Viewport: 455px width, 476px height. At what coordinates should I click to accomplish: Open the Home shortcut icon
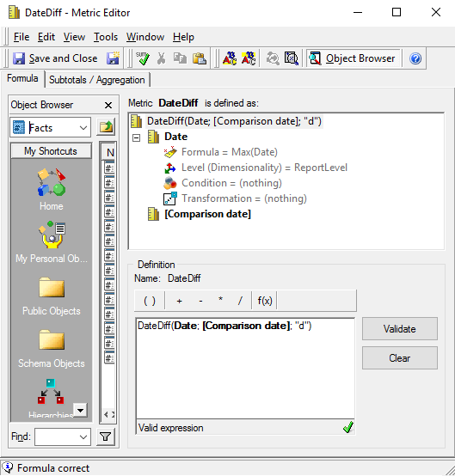[x=51, y=189]
